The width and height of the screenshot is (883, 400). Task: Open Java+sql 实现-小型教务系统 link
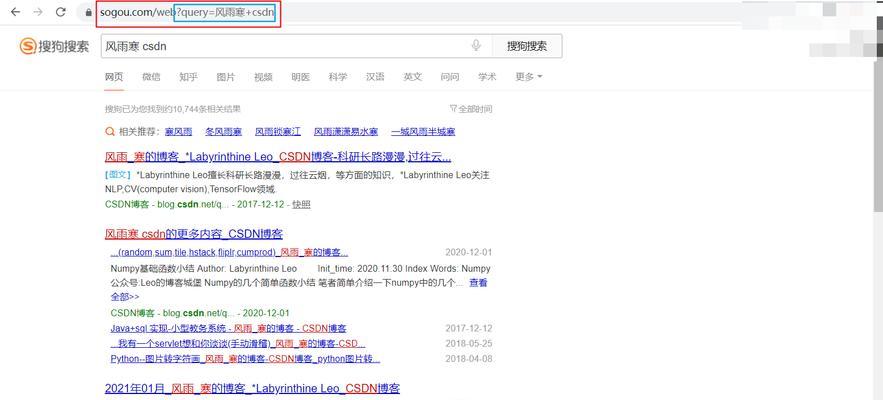[228, 328]
